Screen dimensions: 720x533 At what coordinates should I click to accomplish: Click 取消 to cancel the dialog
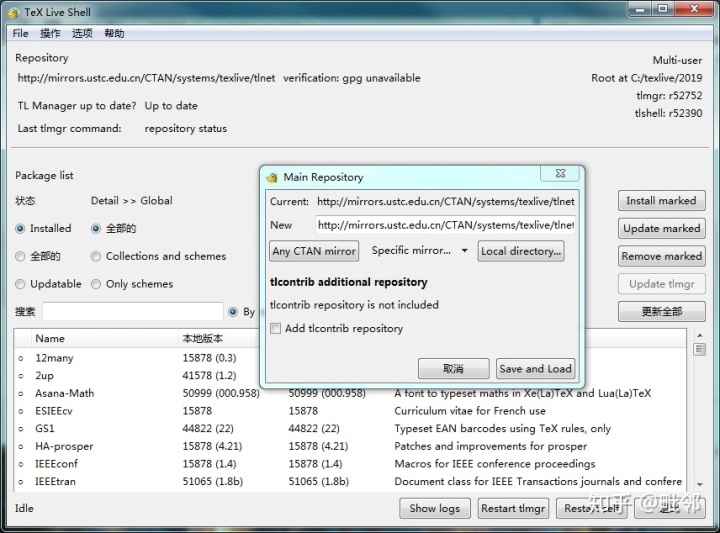coord(454,369)
